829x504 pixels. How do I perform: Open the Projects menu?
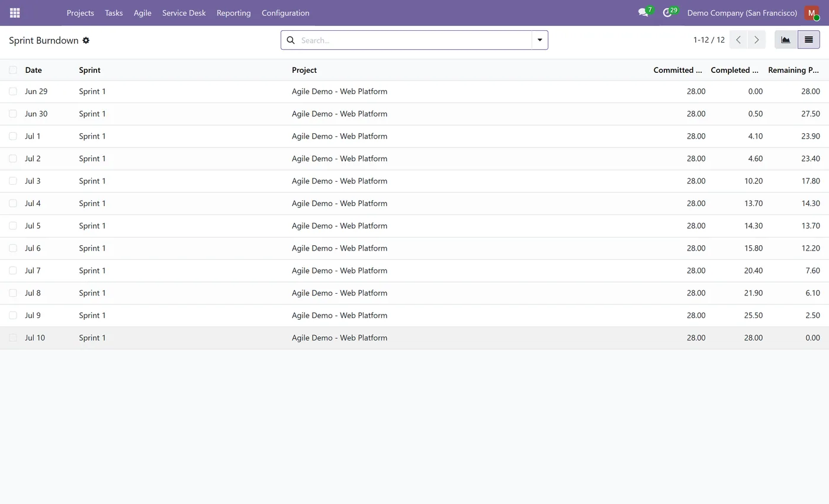click(x=80, y=12)
